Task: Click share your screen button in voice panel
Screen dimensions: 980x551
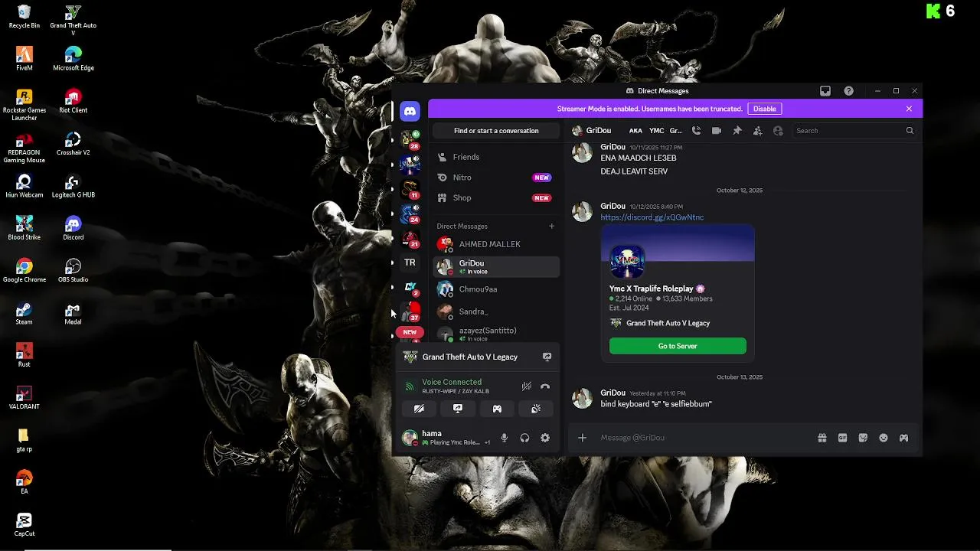Action: 458,409
